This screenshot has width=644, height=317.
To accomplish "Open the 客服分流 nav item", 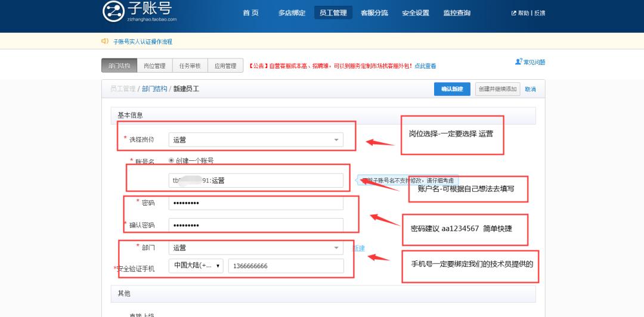I will tap(374, 13).
